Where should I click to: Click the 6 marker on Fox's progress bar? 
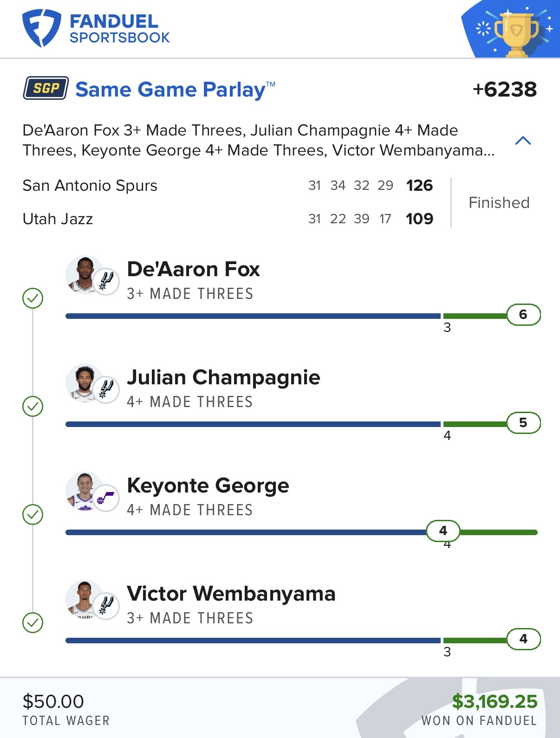523,315
